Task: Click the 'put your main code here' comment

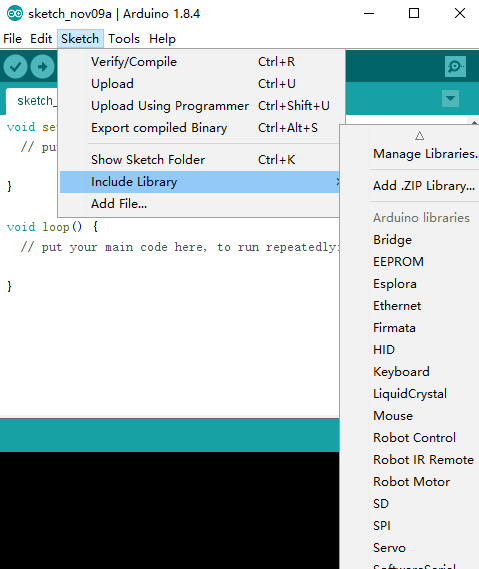Action: (180, 247)
